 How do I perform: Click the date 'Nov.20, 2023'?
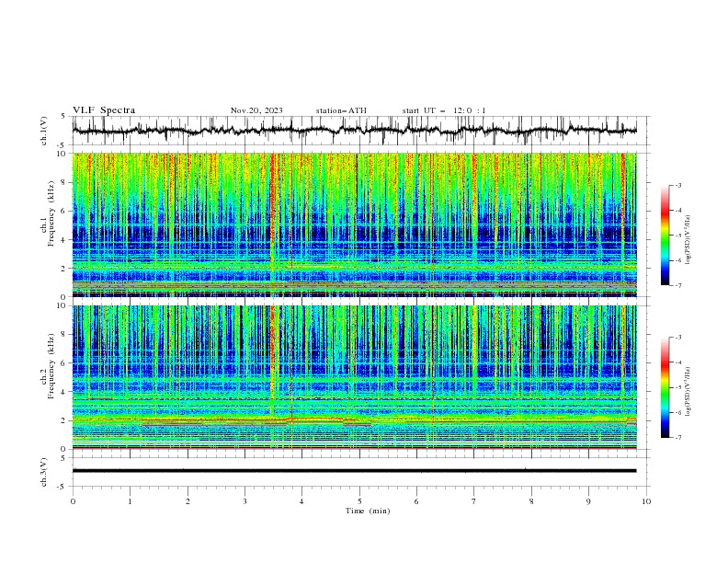(x=256, y=110)
